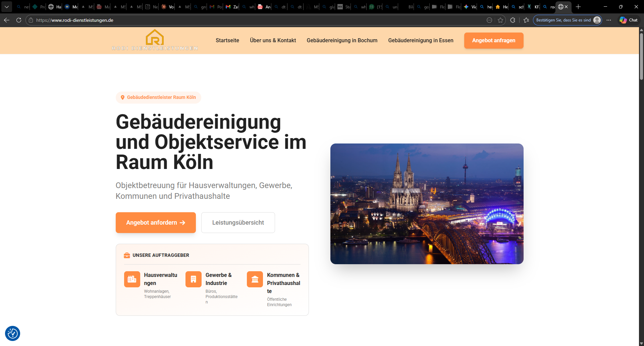
Task: Click the Gewerbe & Industrie card icon
Action: [193, 279]
